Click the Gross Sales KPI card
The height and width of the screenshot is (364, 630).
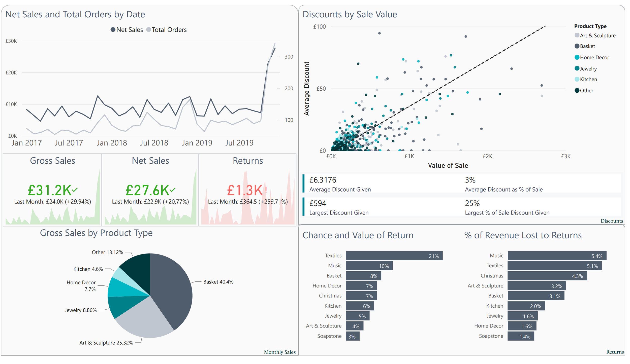click(x=52, y=190)
